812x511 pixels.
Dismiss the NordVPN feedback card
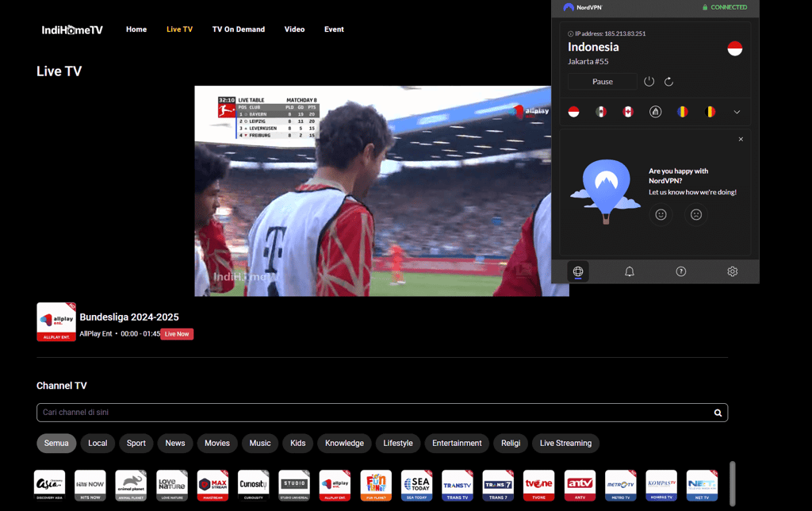coord(741,139)
